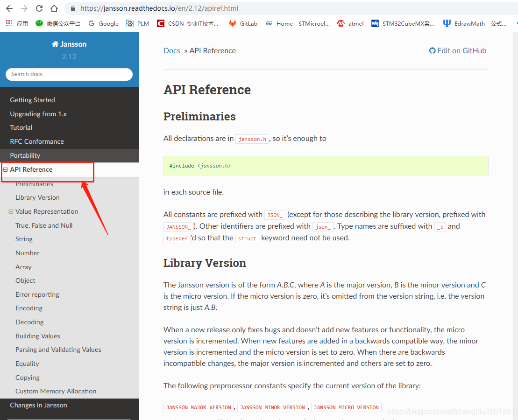Image resolution: width=518 pixels, height=420 pixels.
Task: Click JANSSON_MINOR_VERSION constant
Action: 272,407
